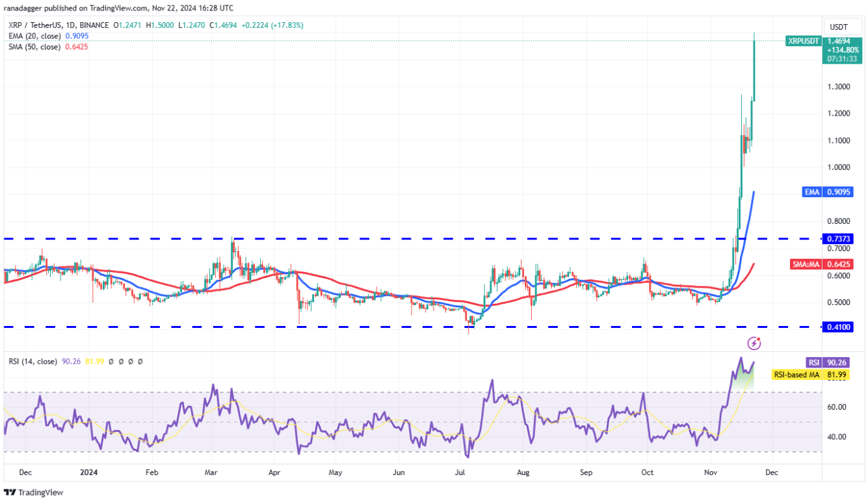Click the Jul label on time axis
This screenshot has width=868, height=501.
(x=460, y=472)
